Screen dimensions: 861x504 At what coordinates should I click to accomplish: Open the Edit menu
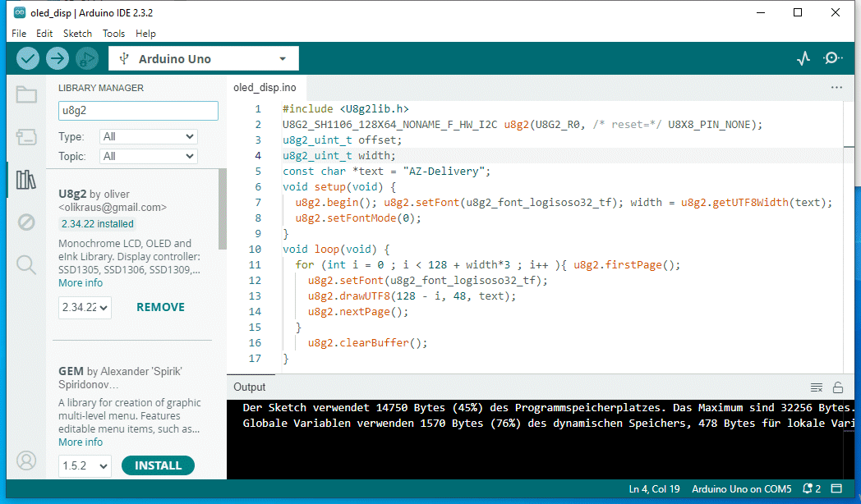click(44, 34)
